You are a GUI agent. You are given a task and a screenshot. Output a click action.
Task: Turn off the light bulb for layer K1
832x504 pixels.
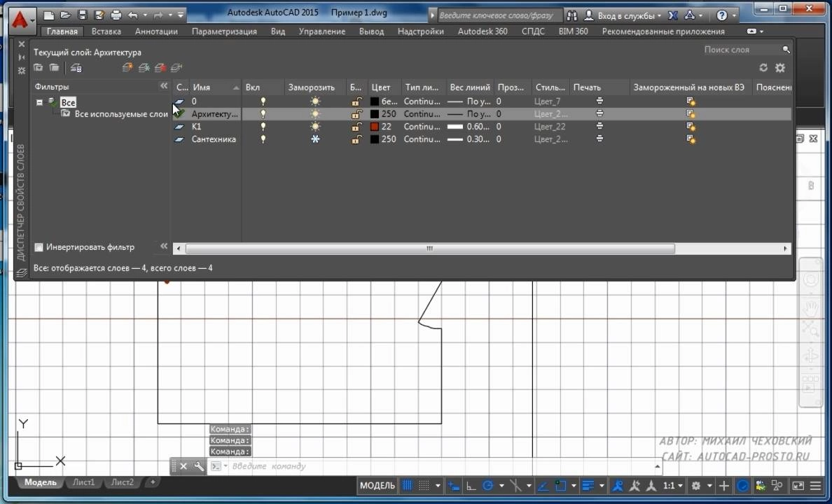coord(263,127)
